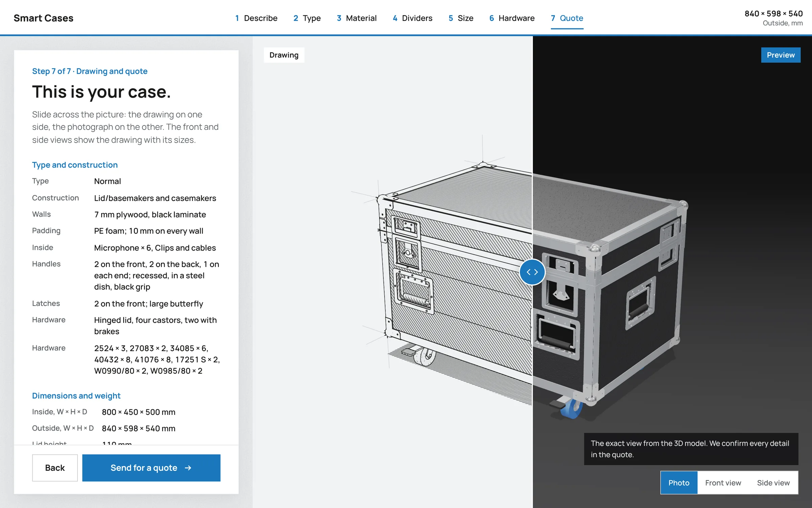Select the Photo view option

(679, 483)
